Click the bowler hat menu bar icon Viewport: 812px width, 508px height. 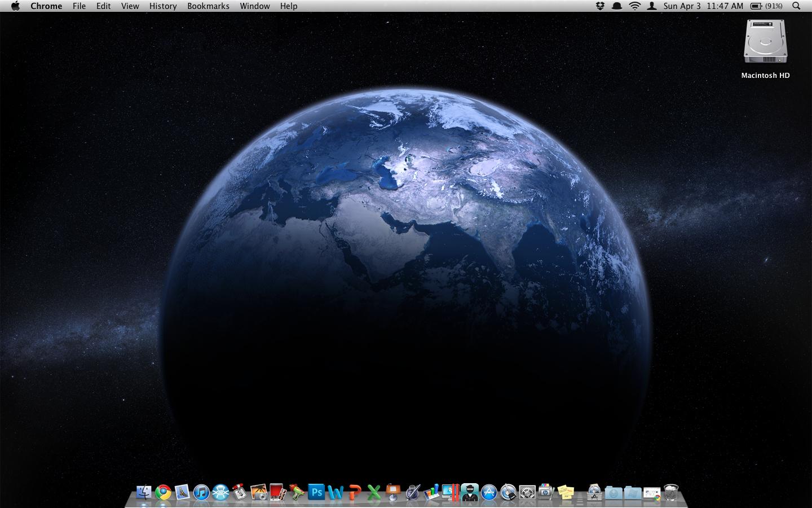tap(617, 6)
